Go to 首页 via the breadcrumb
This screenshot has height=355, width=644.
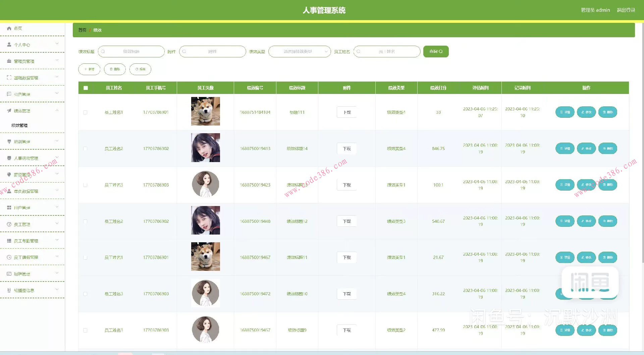coord(82,30)
